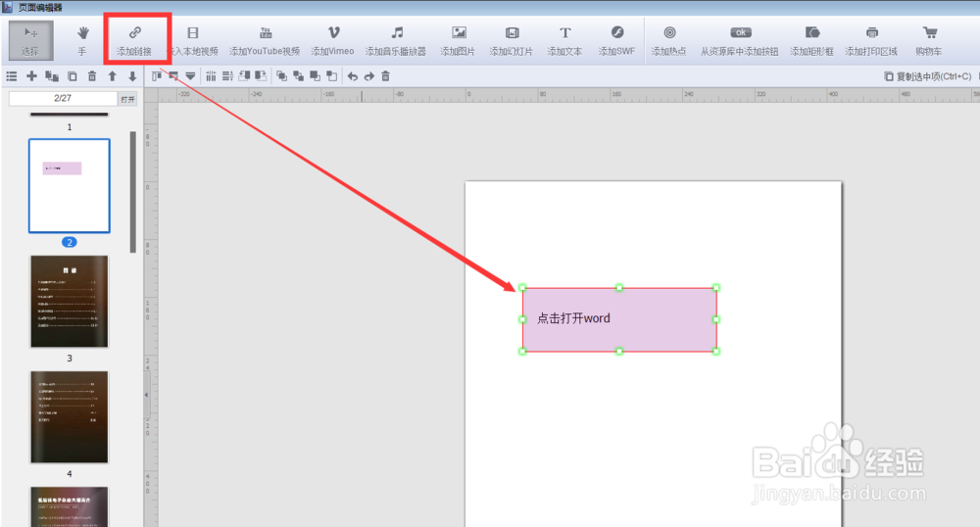Click 添加幻灯片 add slideshow tool
Screen dimensions: 980x527
[512, 40]
